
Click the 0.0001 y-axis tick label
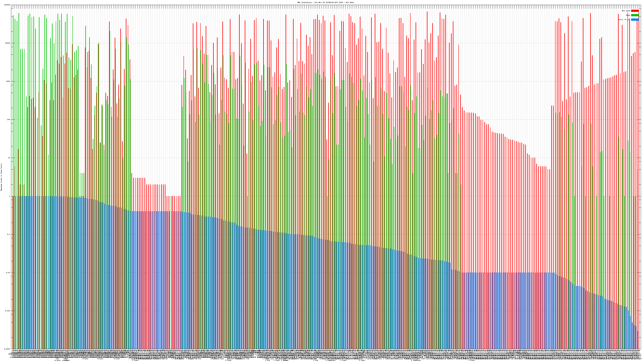click(x=7, y=349)
